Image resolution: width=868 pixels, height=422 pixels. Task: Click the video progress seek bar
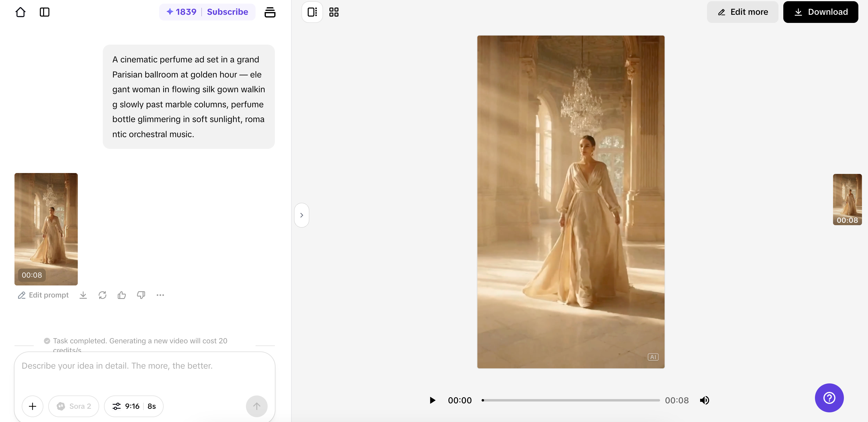click(x=571, y=400)
